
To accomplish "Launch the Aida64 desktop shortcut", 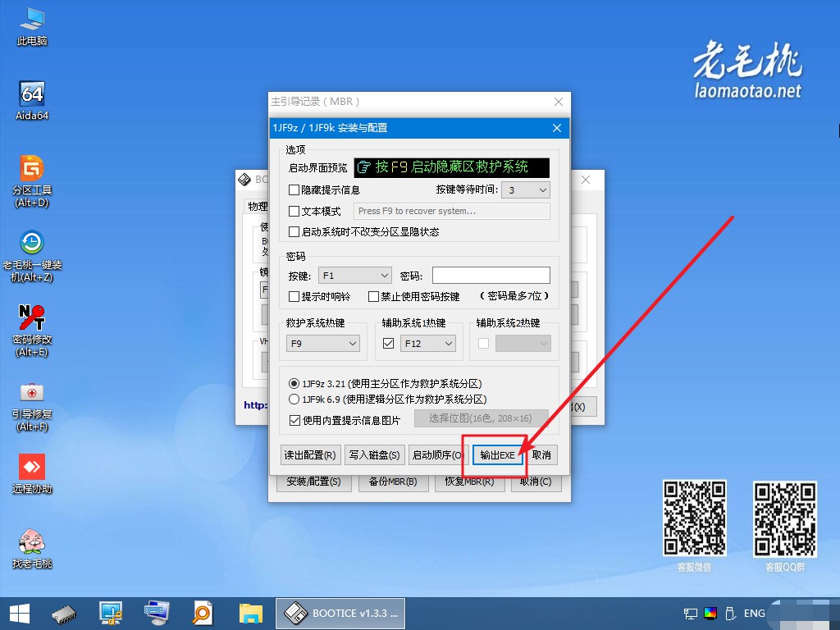I will (32, 101).
